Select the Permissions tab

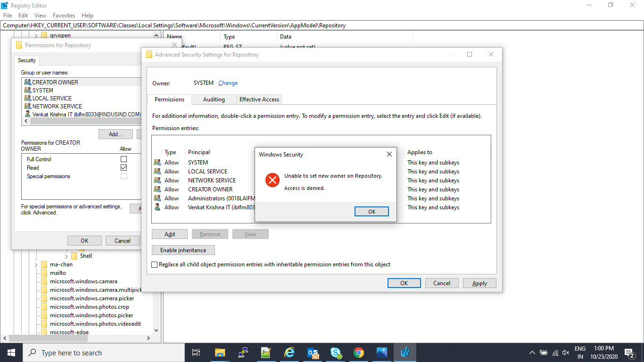click(170, 99)
